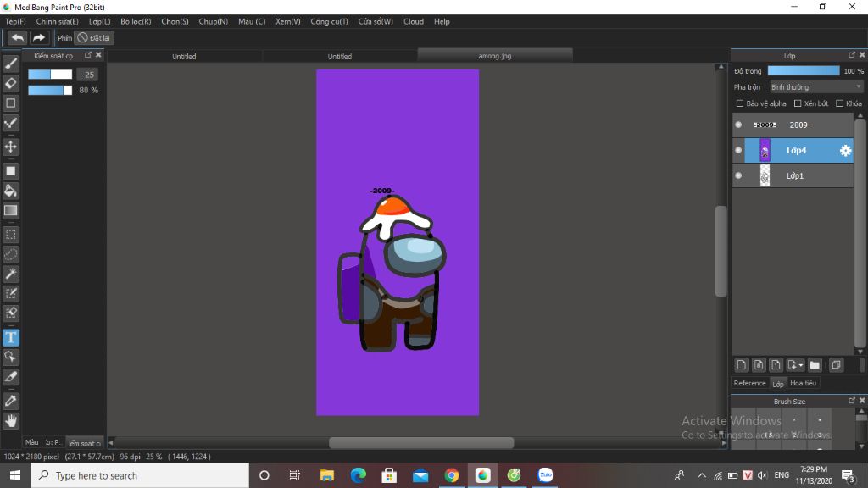Select the Brush tool
Image resolution: width=868 pixels, height=488 pixels.
(11, 64)
